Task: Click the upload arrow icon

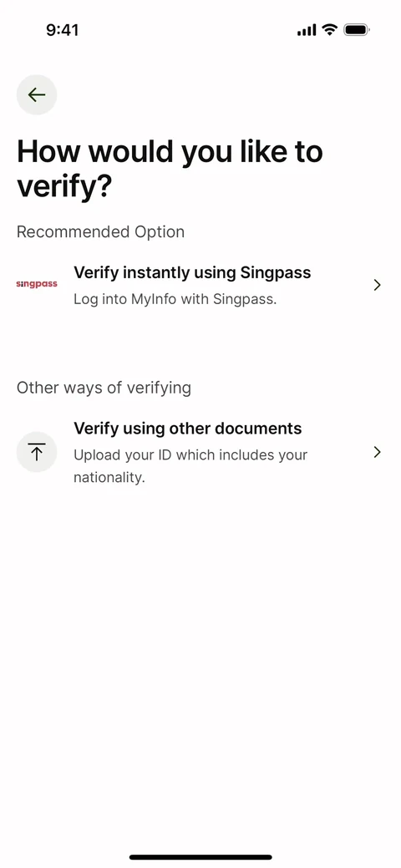Action: click(37, 452)
